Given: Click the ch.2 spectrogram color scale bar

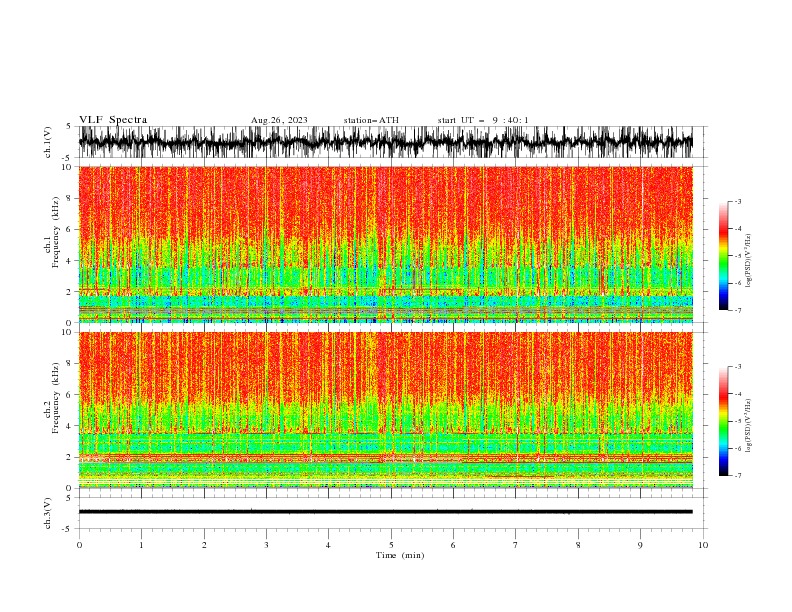Looking at the screenshot, I should [723, 421].
